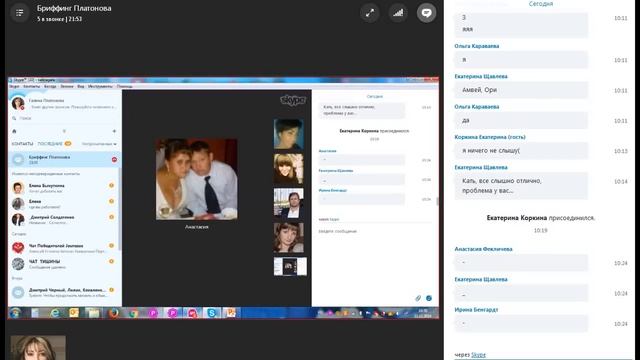Open Skype menu in shared screen menu bar
The image size is (640, 360).
14,87
